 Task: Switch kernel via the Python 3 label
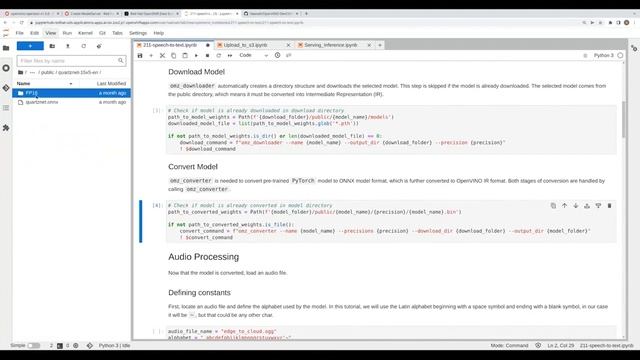pos(604,56)
